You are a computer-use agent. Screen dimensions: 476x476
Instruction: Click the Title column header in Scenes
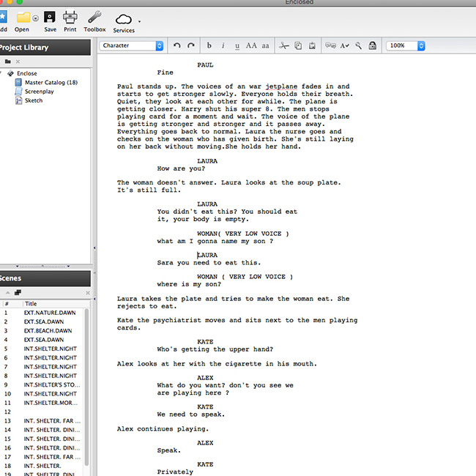(x=51, y=303)
